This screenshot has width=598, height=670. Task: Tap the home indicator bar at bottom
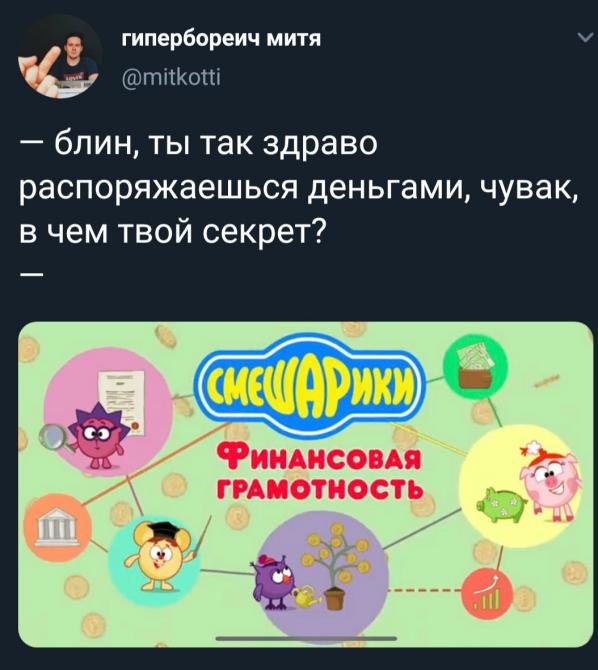coord(306,638)
